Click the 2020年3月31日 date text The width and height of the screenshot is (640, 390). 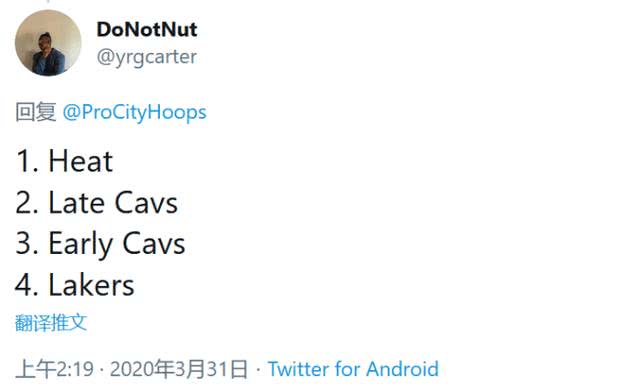point(179,369)
